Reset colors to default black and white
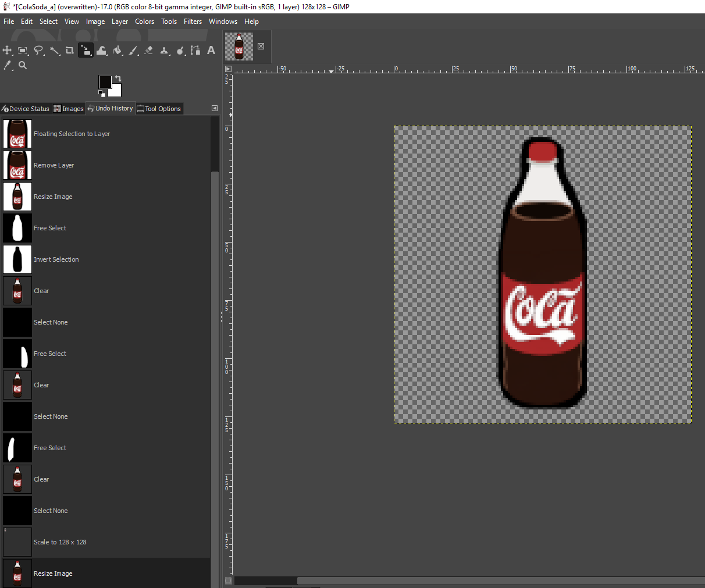705x588 pixels. pyautogui.click(x=102, y=94)
